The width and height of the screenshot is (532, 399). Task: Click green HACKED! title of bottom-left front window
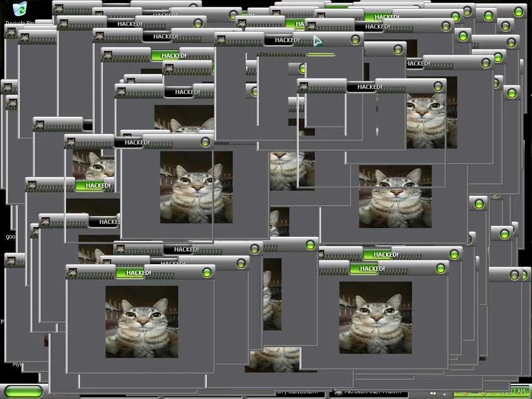(138, 273)
